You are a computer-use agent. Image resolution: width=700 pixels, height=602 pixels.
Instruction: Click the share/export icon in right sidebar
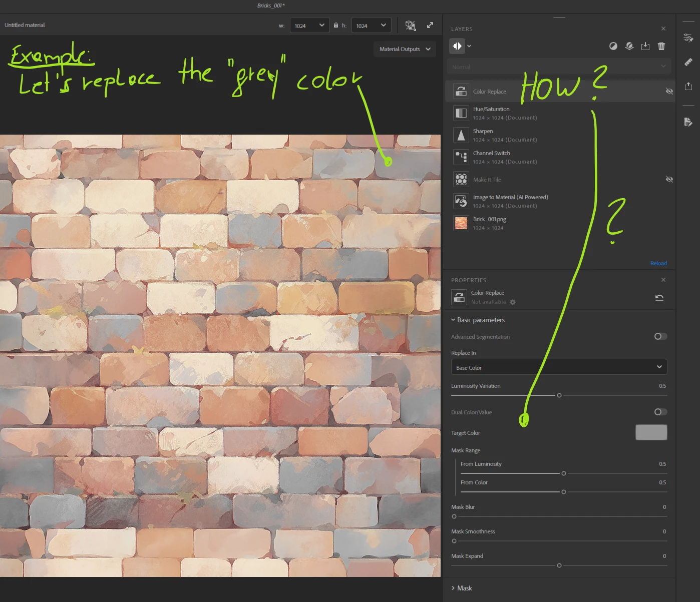click(x=688, y=86)
